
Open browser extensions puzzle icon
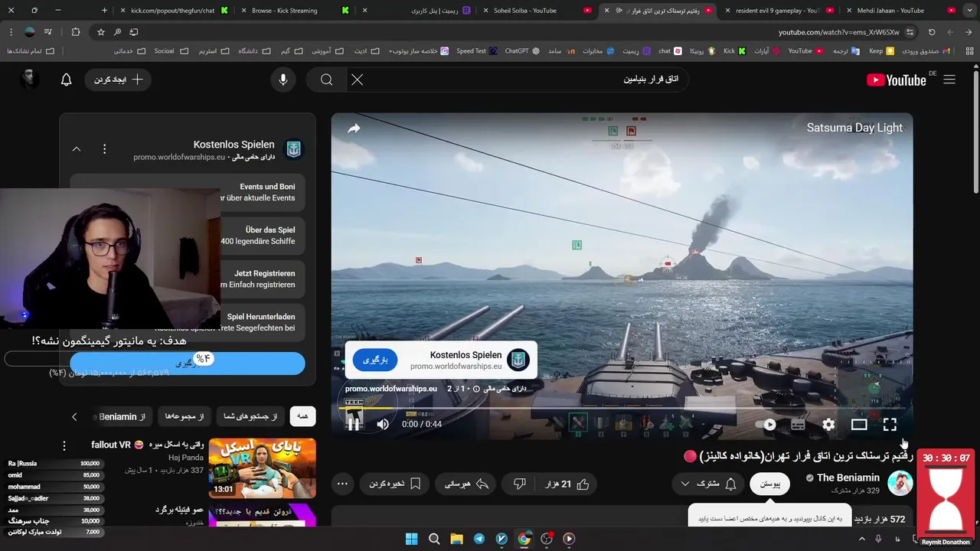pos(75,32)
